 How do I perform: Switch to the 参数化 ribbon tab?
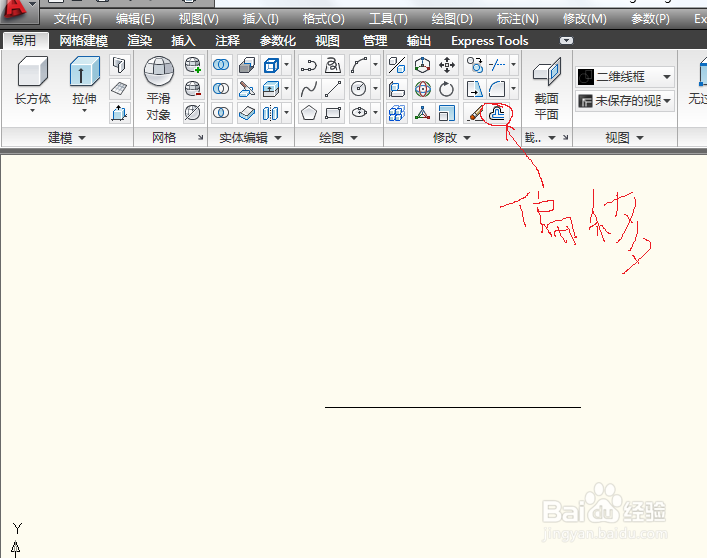click(278, 41)
